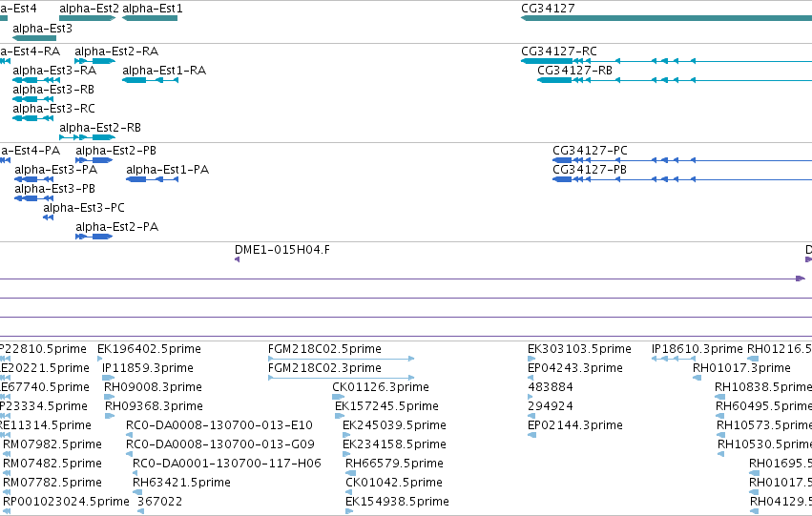
Task: Select EST RM07782.5prime
Action: pyautogui.click(x=7, y=493)
